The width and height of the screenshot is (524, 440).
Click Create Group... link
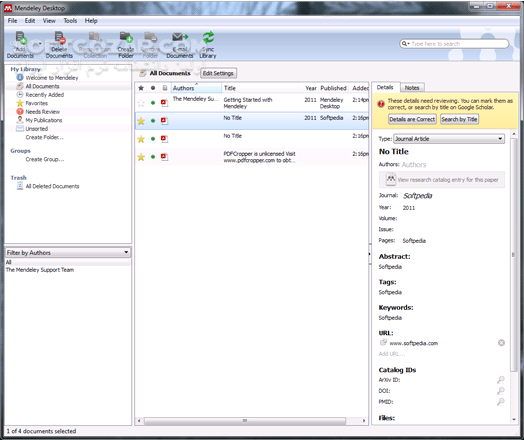[x=45, y=159]
